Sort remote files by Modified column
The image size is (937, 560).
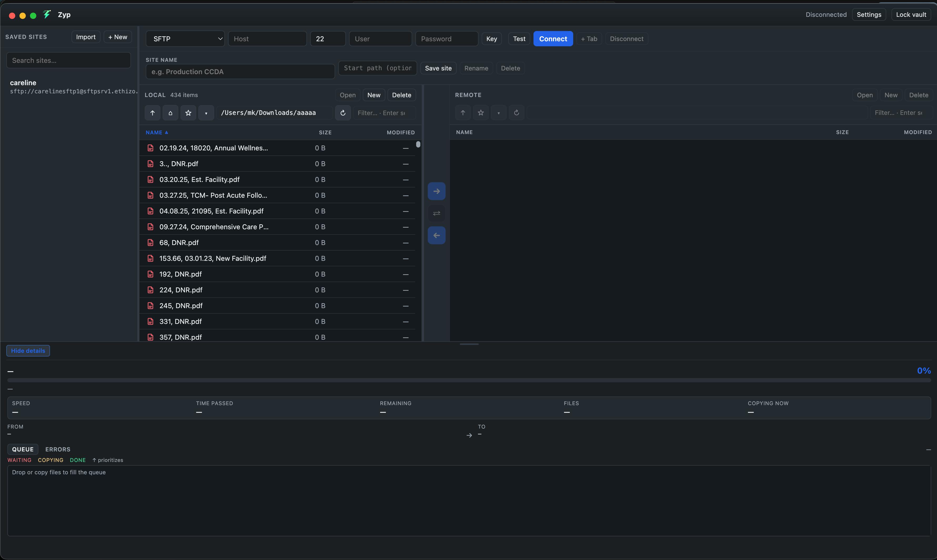pyautogui.click(x=918, y=132)
